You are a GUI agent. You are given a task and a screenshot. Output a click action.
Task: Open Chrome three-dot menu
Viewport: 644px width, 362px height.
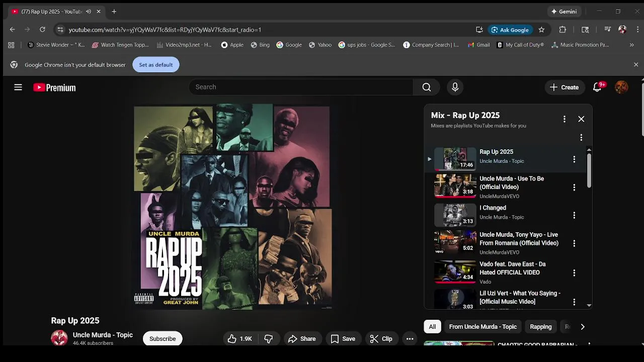[637, 30]
